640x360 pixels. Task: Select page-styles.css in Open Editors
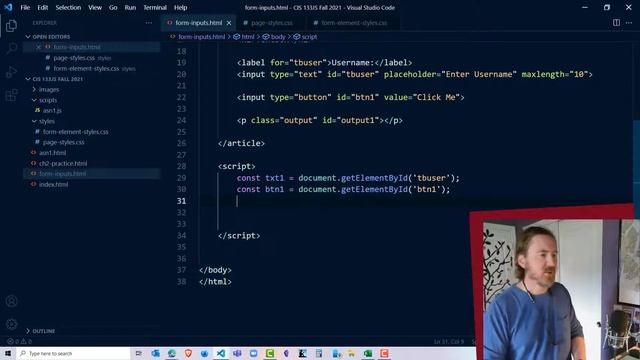(x=73, y=58)
